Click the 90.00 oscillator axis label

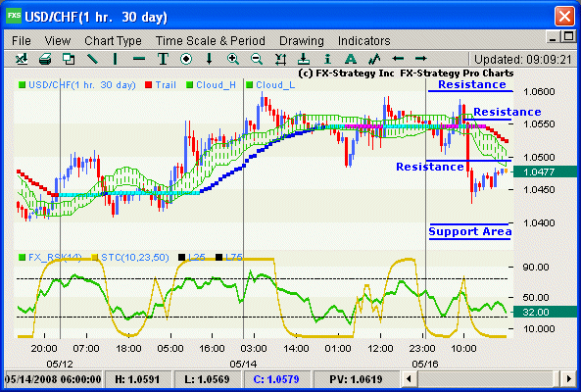point(535,267)
